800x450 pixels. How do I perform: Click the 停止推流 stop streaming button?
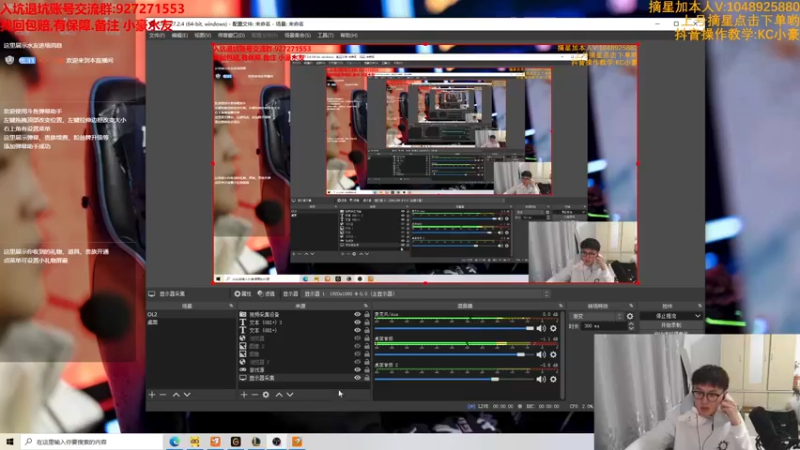click(666, 316)
